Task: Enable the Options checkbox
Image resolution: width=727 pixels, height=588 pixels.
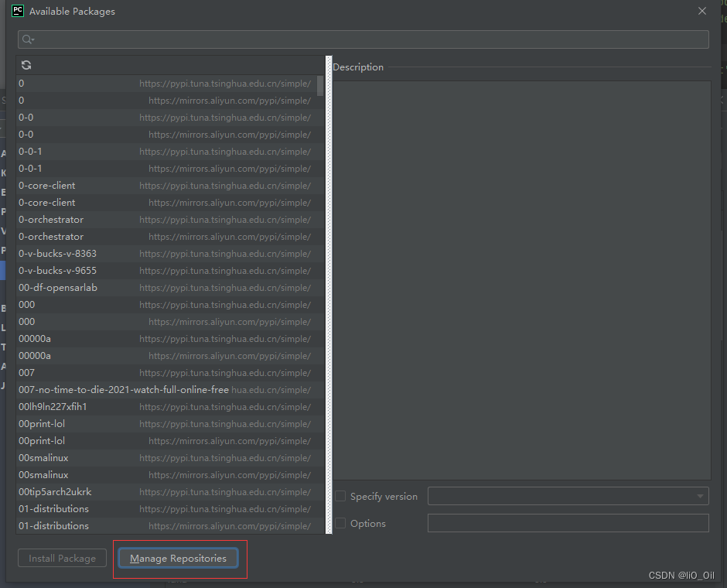Action: [340, 523]
